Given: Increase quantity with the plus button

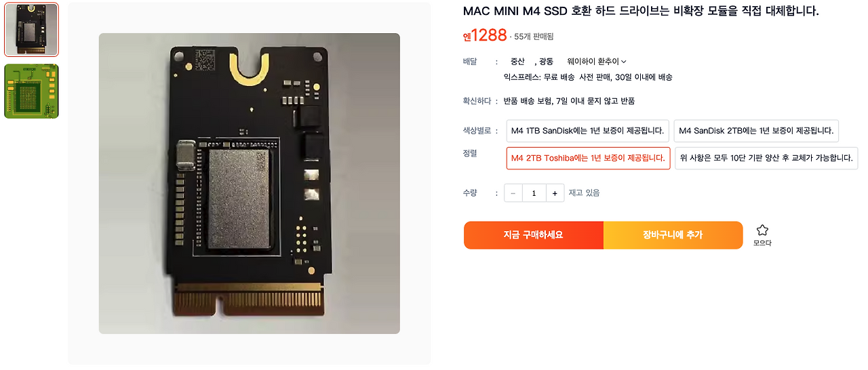Looking at the screenshot, I should tap(555, 193).
